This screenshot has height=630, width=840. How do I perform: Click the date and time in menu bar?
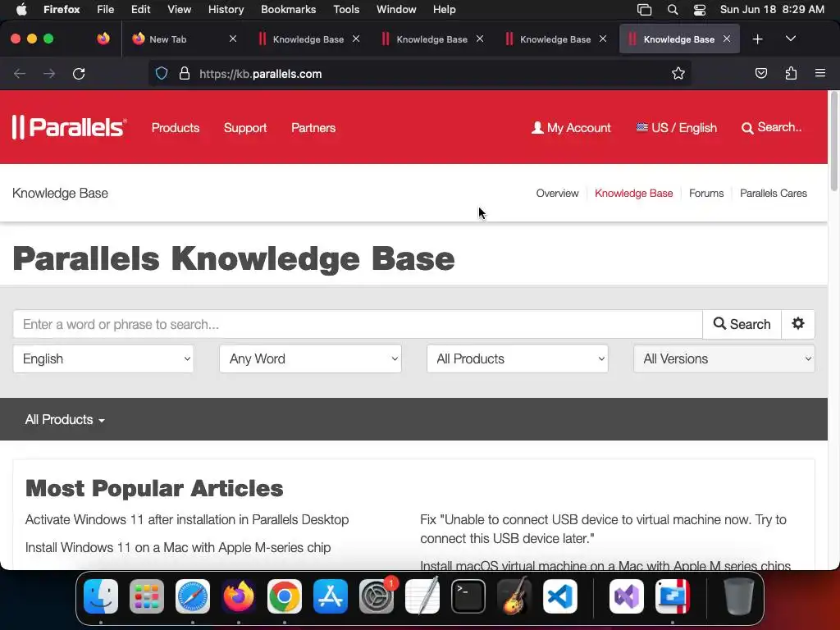[772, 10]
